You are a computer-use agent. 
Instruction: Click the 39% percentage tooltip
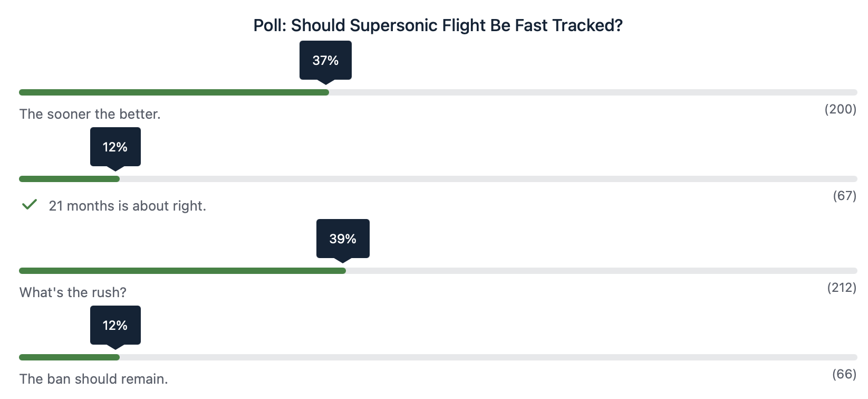tap(343, 239)
